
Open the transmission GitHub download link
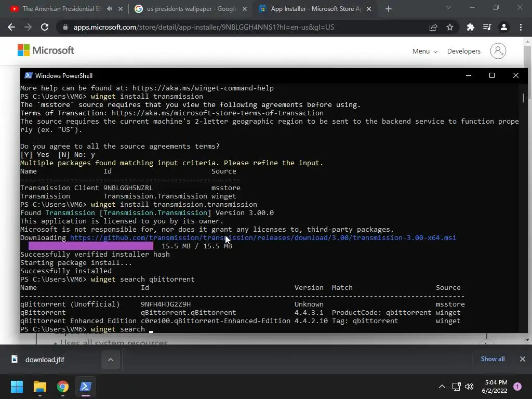(263, 237)
